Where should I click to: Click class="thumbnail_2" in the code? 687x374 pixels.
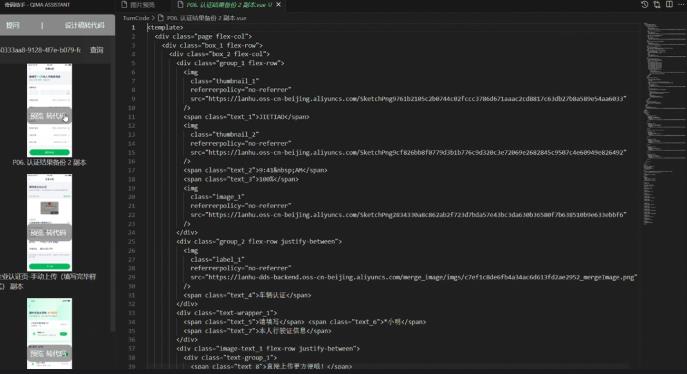click(x=225, y=134)
